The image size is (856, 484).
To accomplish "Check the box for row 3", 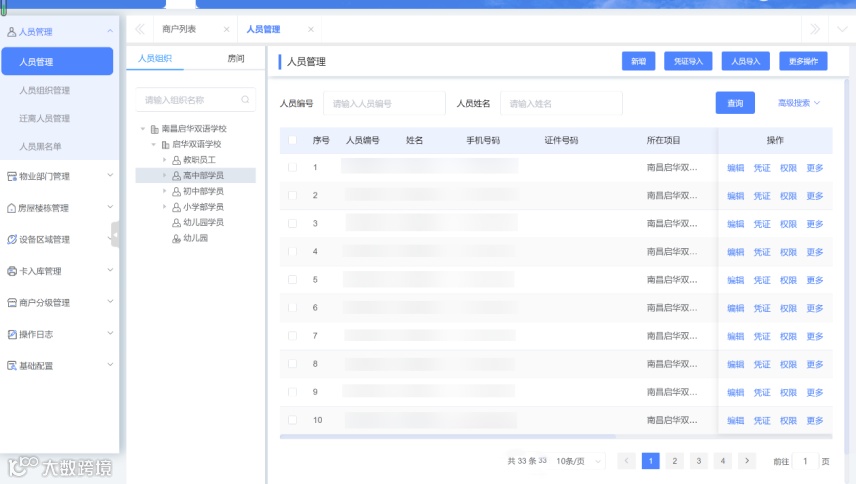I will (293, 224).
